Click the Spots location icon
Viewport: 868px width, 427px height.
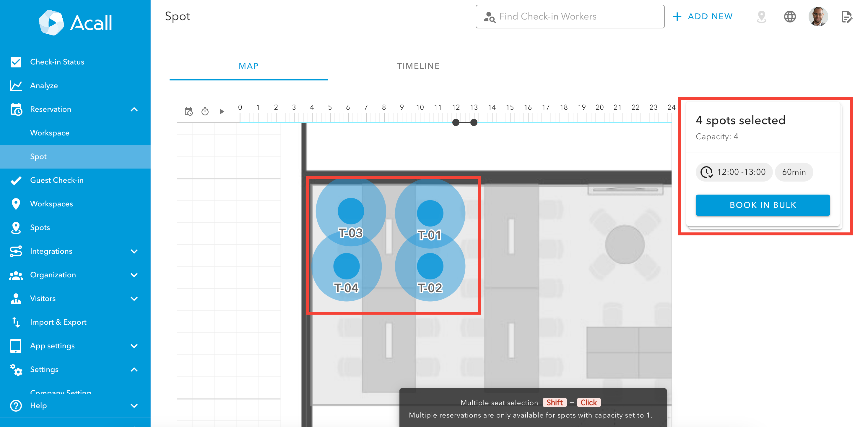pyautogui.click(x=16, y=228)
